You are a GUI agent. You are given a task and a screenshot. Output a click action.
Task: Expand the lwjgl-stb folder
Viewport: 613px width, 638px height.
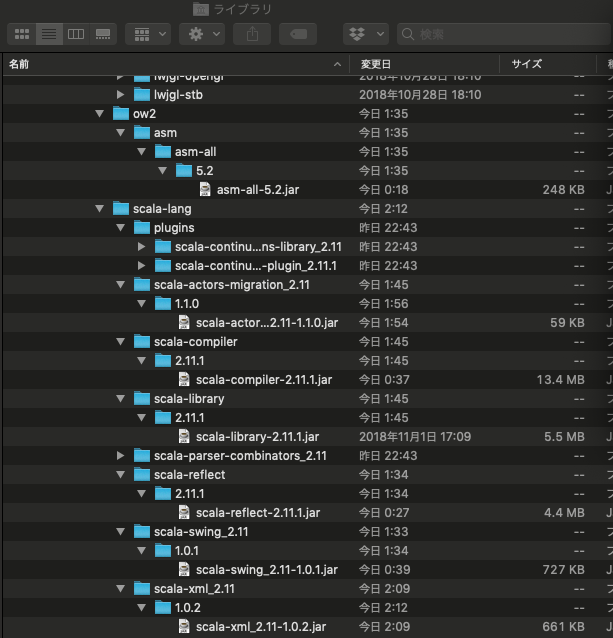click(x=120, y=95)
